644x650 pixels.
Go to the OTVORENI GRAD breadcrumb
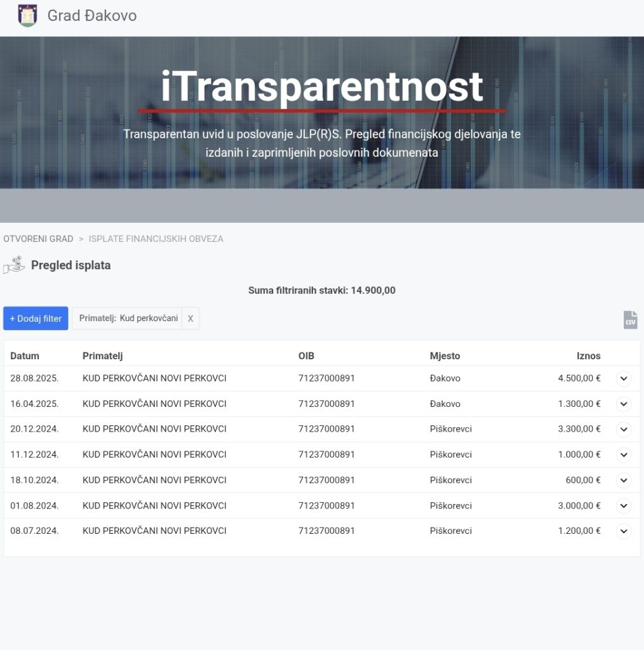[38, 239]
